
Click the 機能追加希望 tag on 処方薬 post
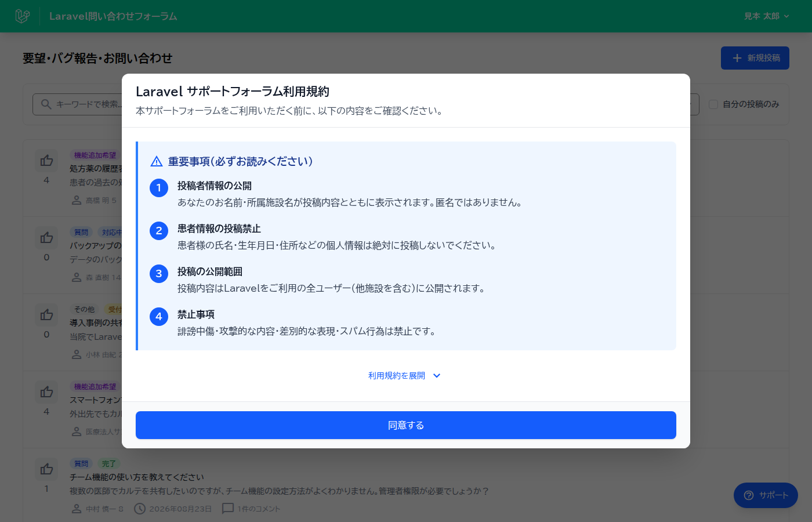coord(95,155)
